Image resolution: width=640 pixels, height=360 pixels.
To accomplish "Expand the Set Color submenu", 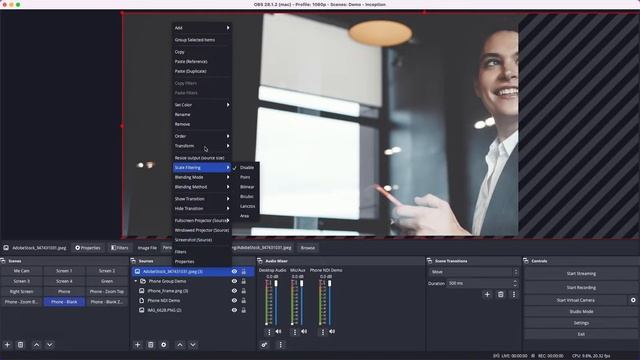I will [x=202, y=105].
